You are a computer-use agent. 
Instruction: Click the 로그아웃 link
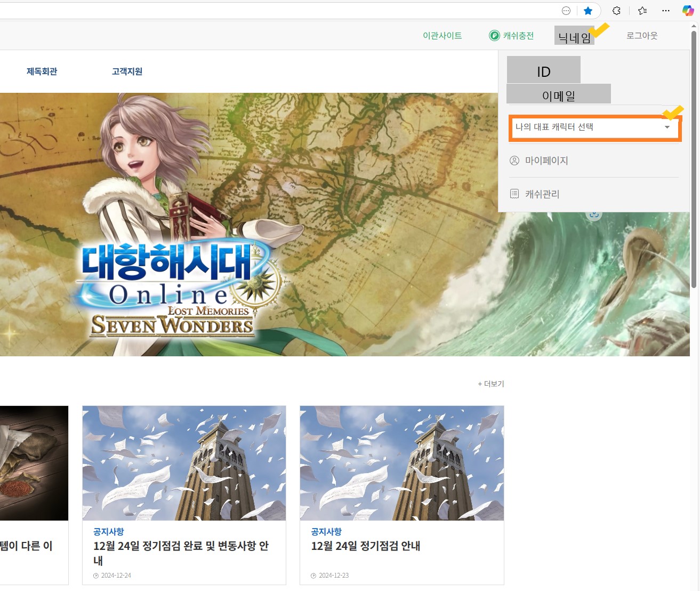click(x=642, y=36)
